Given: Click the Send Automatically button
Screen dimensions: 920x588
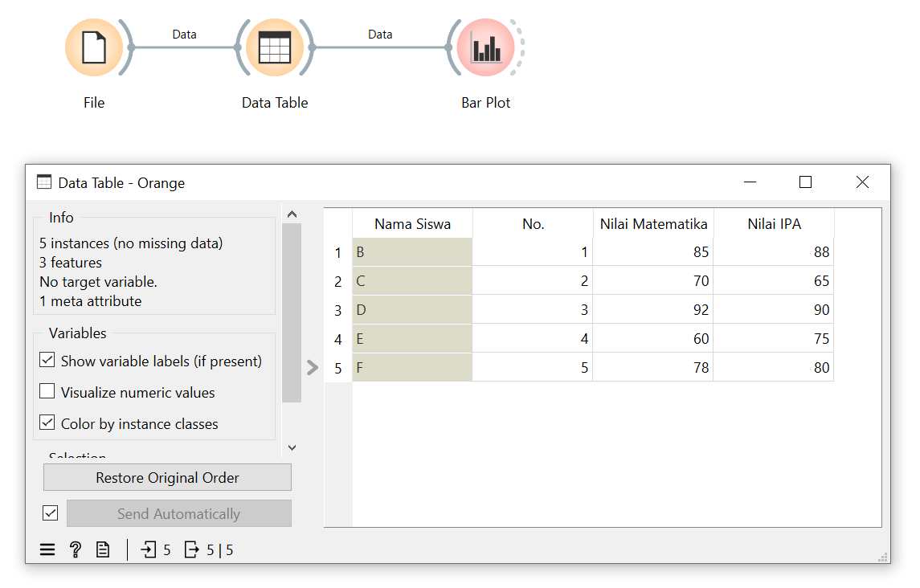Looking at the screenshot, I should [178, 514].
